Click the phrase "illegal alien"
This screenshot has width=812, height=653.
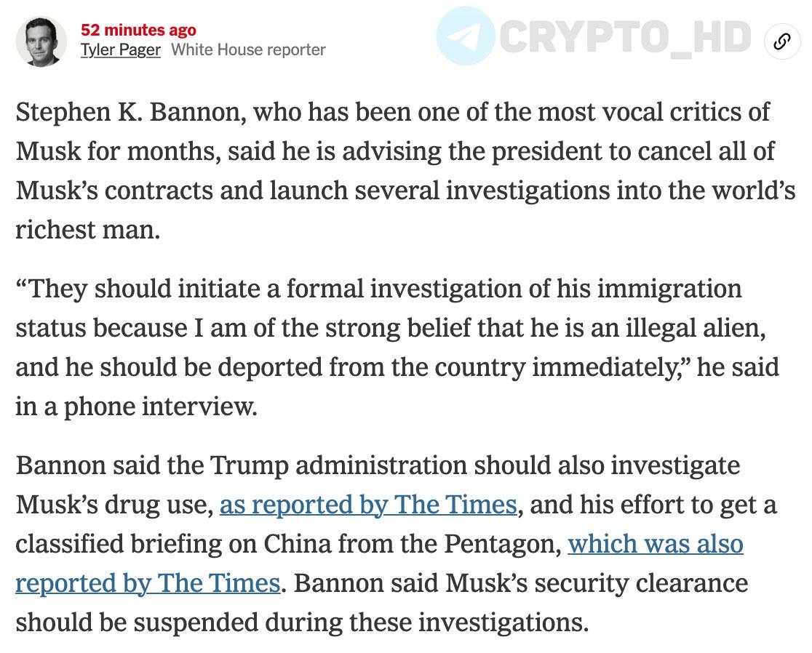[695, 328]
